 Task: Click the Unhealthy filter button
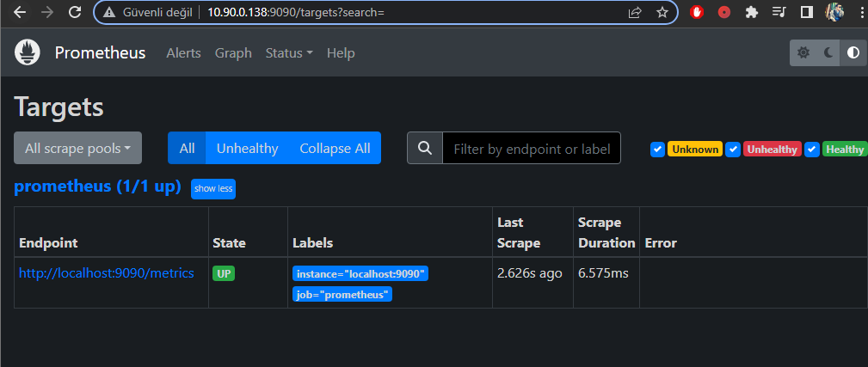coord(247,148)
